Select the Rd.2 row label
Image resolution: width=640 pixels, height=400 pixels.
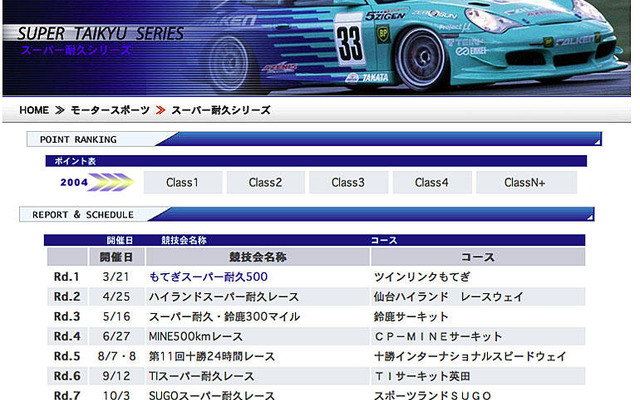(x=67, y=297)
